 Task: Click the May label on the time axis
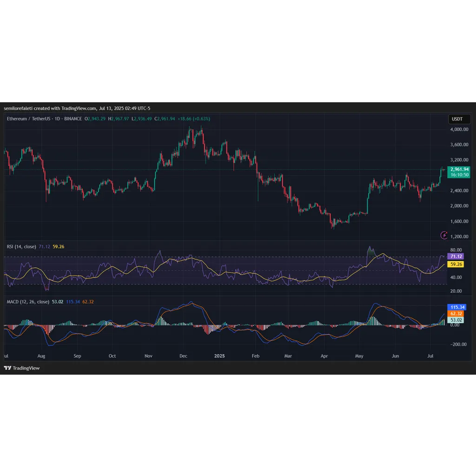[x=359, y=356]
